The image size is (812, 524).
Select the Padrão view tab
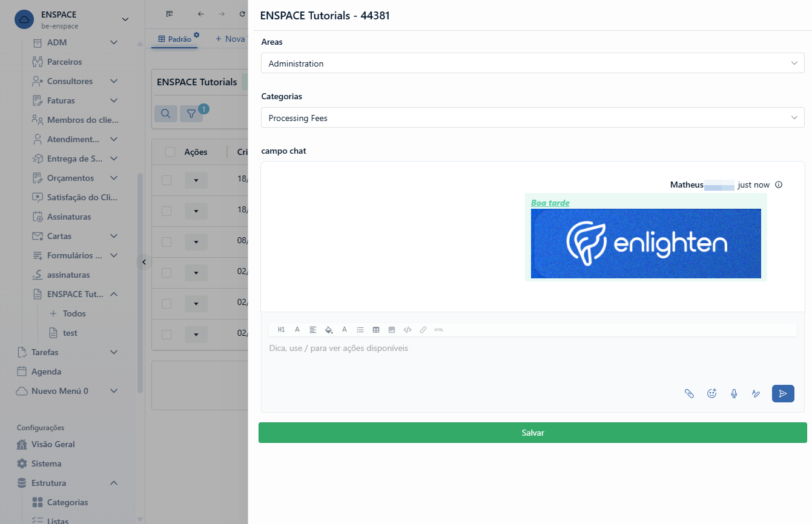[x=174, y=39]
